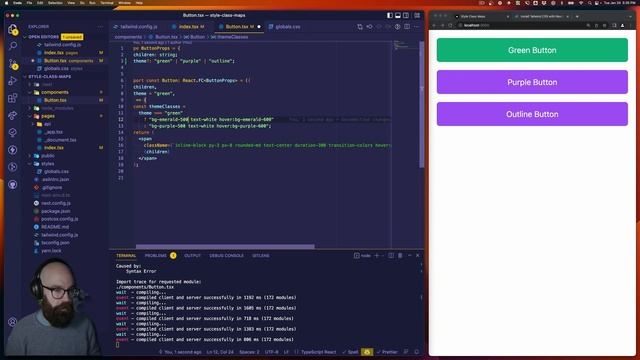Split the terminal with the split icon
This screenshot has height=360, width=640.
tap(391, 256)
